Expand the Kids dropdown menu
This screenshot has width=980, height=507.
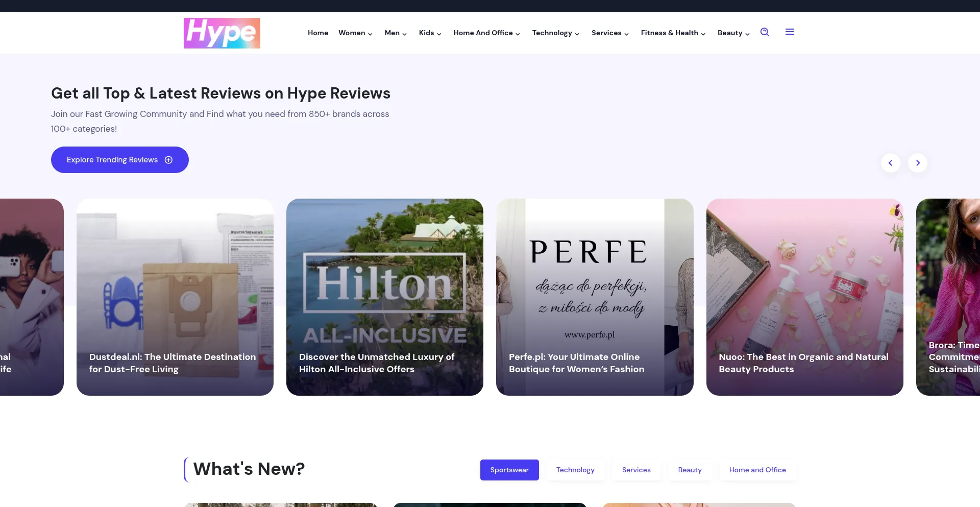pyautogui.click(x=430, y=33)
